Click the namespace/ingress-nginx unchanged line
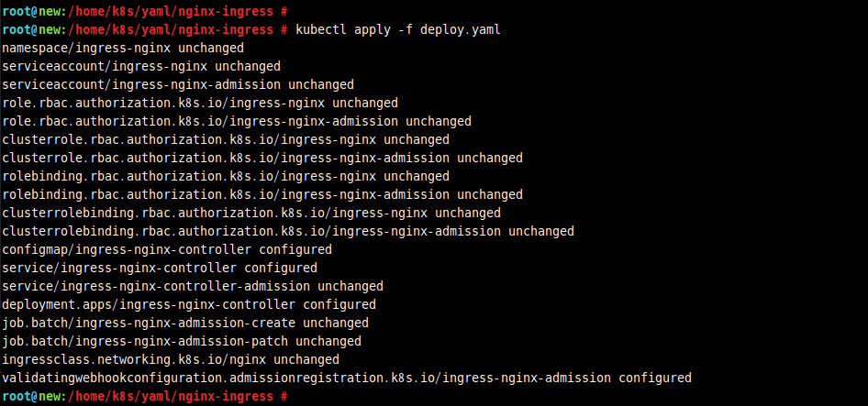 click(x=123, y=49)
